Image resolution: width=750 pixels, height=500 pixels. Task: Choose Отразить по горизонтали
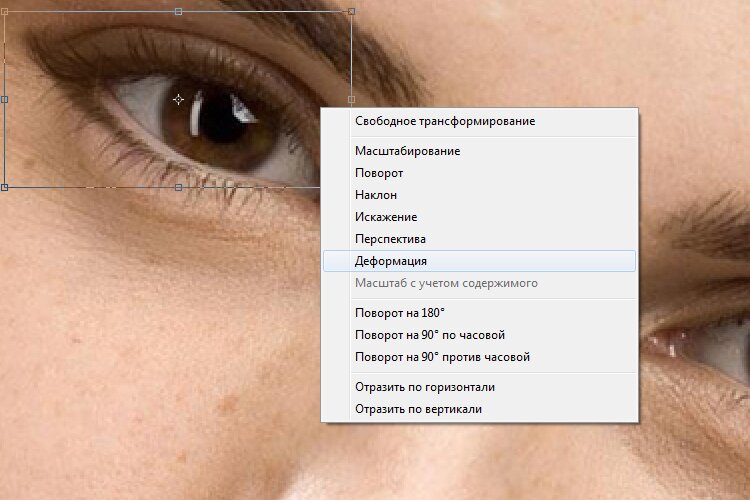pyautogui.click(x=479, y=387)
